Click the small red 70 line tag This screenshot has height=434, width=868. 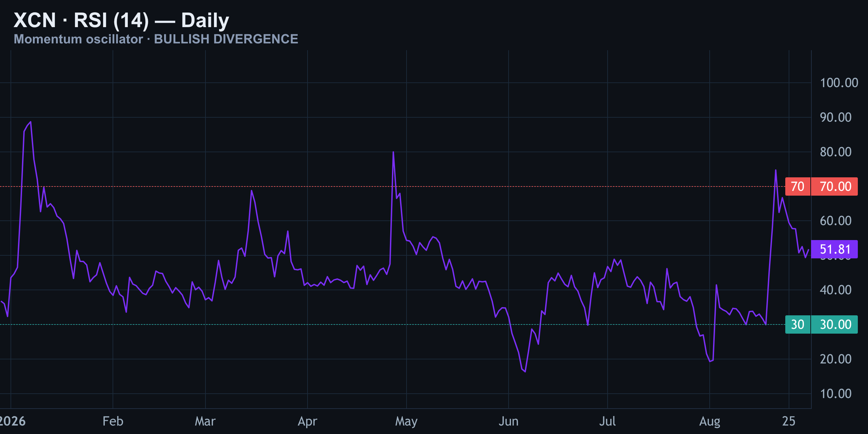point(797,186)
